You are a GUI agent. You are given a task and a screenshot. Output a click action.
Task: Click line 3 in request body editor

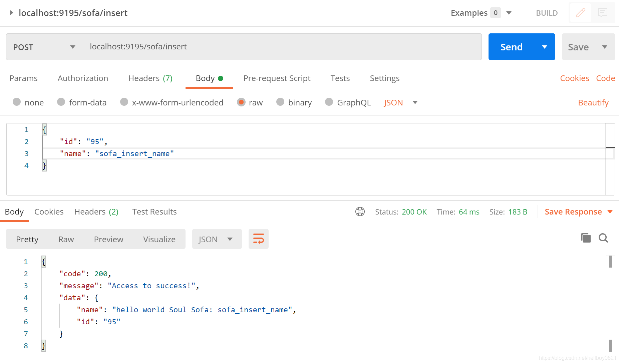[324, 153]
